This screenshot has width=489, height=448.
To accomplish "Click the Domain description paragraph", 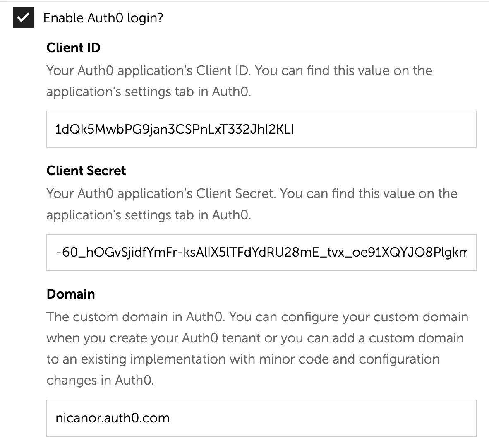I will pyautogui.click(x=256, y=349).
